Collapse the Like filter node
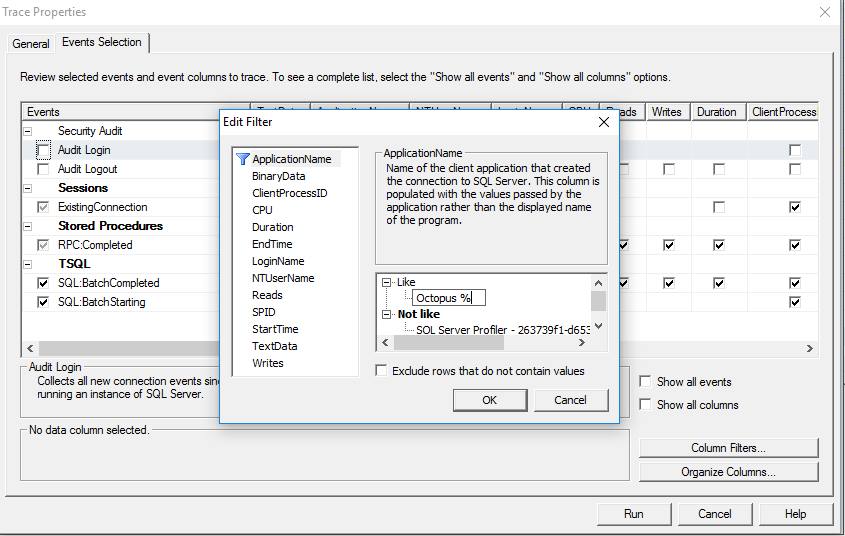The height and width of the screenshot is (536, 845). tap(387, 282)
